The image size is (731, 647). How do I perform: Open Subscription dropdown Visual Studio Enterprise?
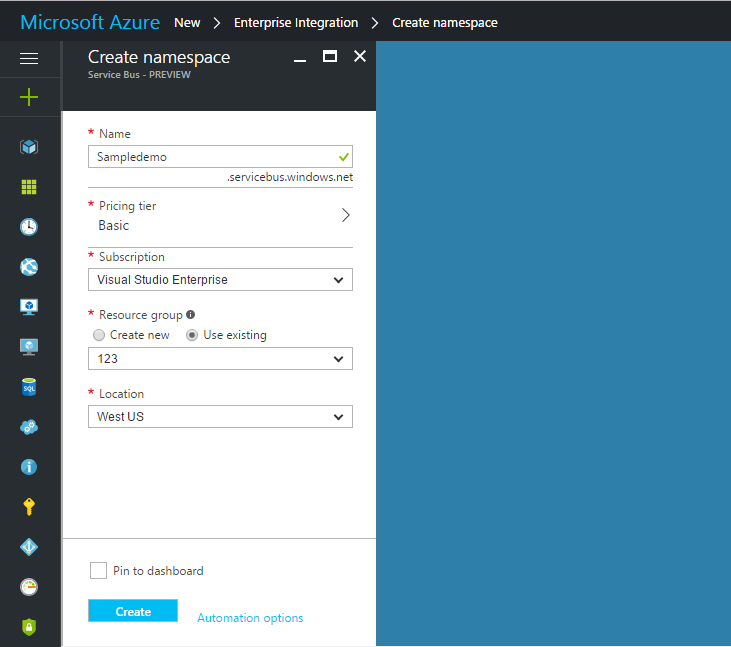tap(220, 280)
